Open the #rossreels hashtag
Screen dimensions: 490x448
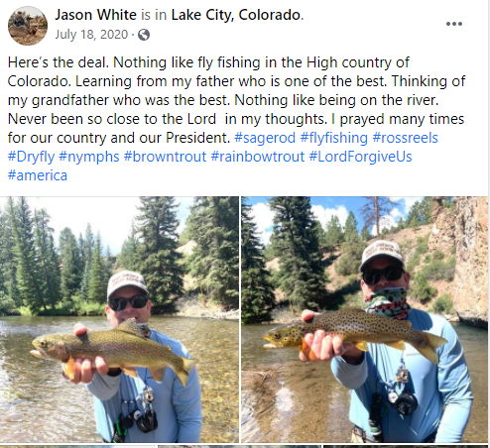406,138
